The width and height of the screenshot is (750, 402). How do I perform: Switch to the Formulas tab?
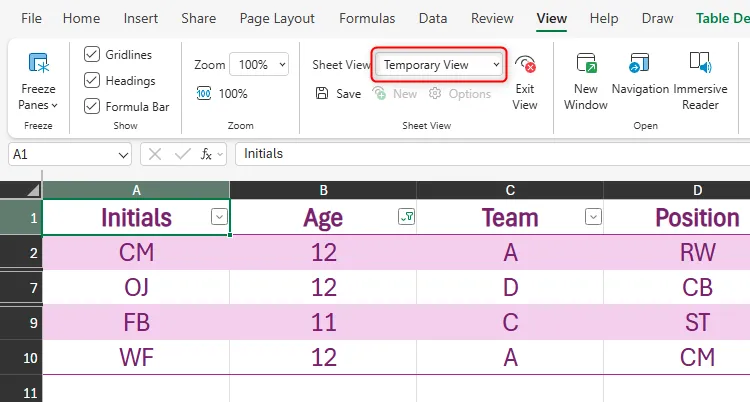pos(367,18)
